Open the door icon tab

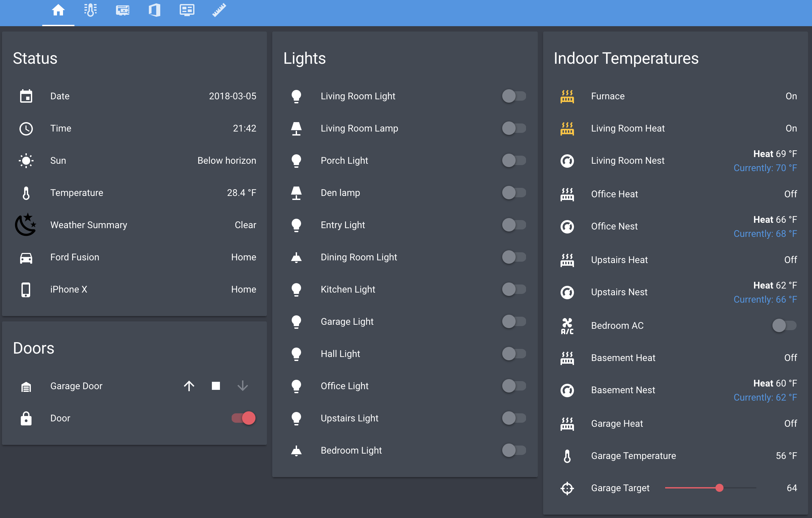pos(155,10)
